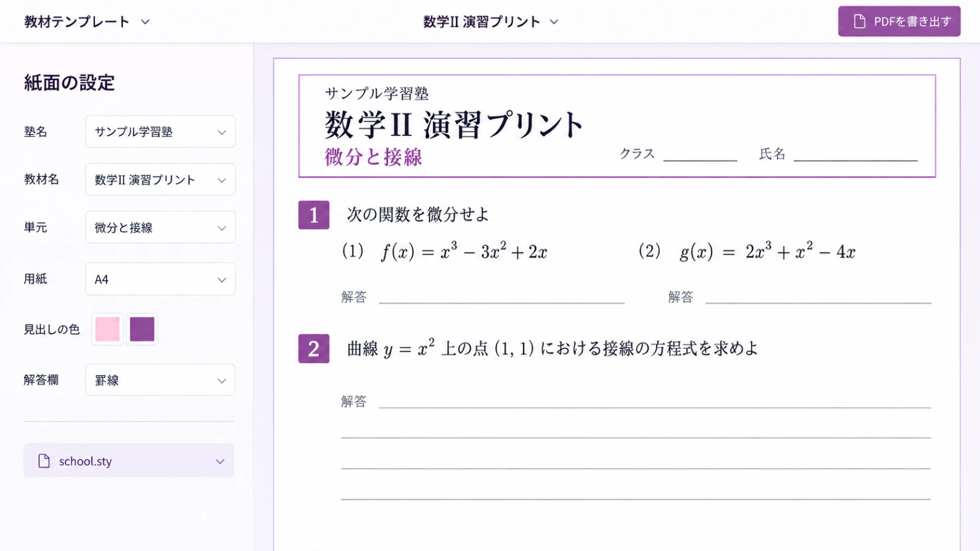Viewport: 980px width, 551px height.
Task: Click the PDFを書き出す button
Action: click(x=899, y=21)
